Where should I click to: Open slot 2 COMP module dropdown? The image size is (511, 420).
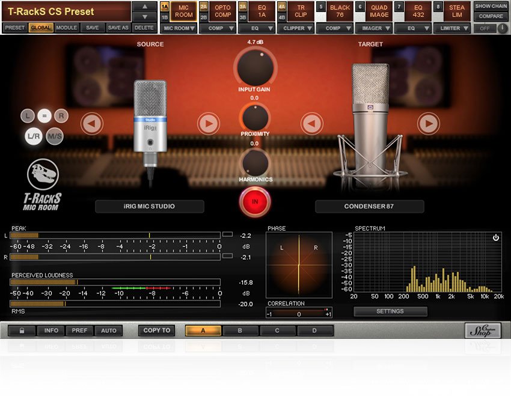click(x=218, y=28)
